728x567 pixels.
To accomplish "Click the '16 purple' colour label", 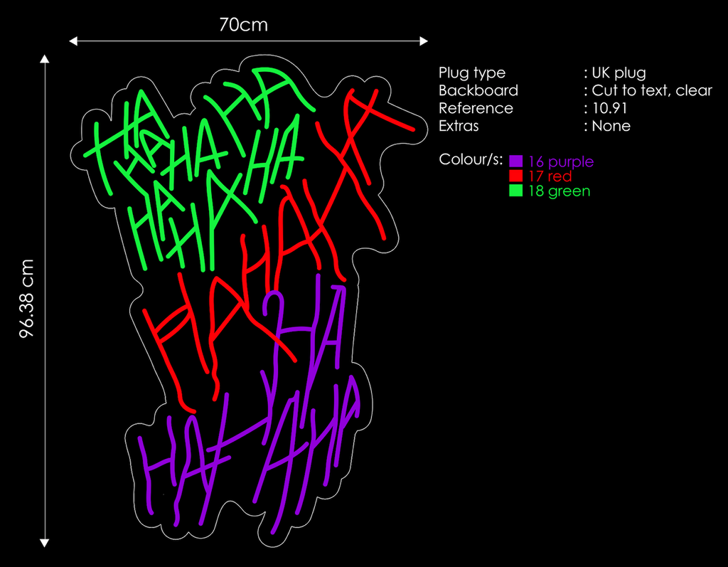I will tap(561, 161).
